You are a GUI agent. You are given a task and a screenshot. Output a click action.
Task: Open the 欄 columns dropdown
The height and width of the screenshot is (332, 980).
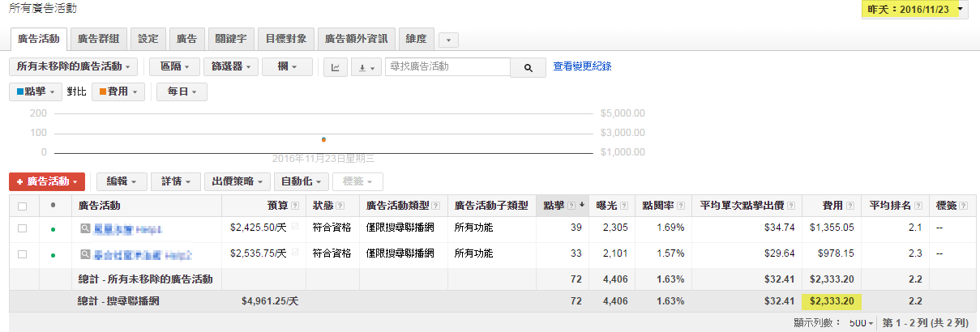tap(287, 67)
